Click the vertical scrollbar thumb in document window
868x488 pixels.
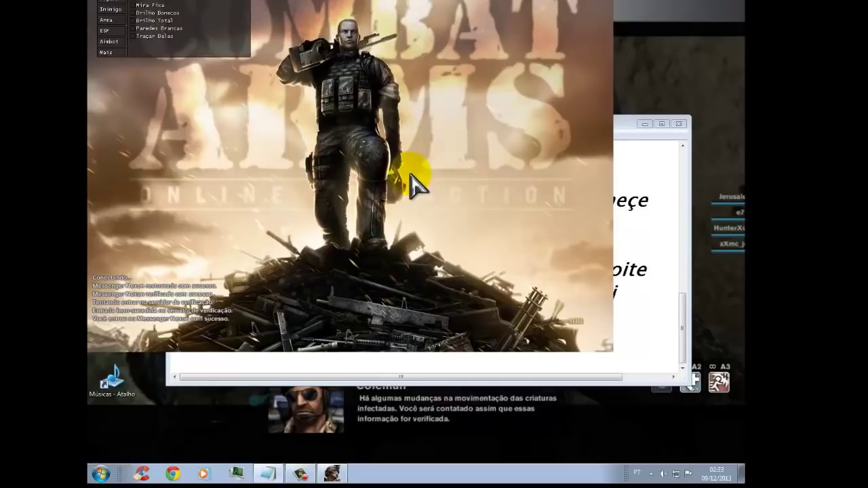[682, 328]
